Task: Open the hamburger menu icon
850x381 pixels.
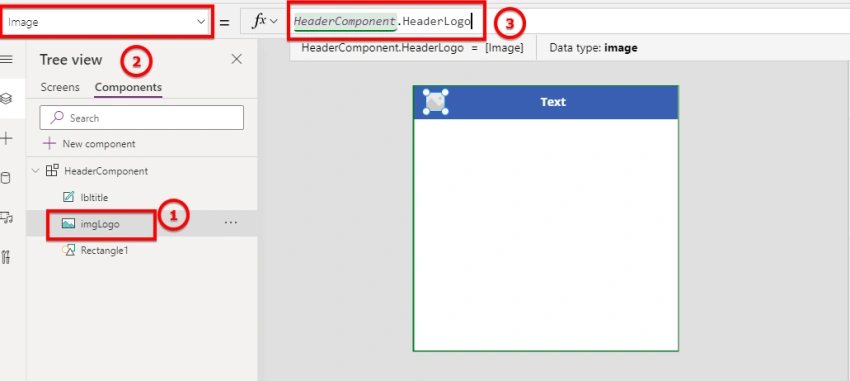Action: coord(7,59)
